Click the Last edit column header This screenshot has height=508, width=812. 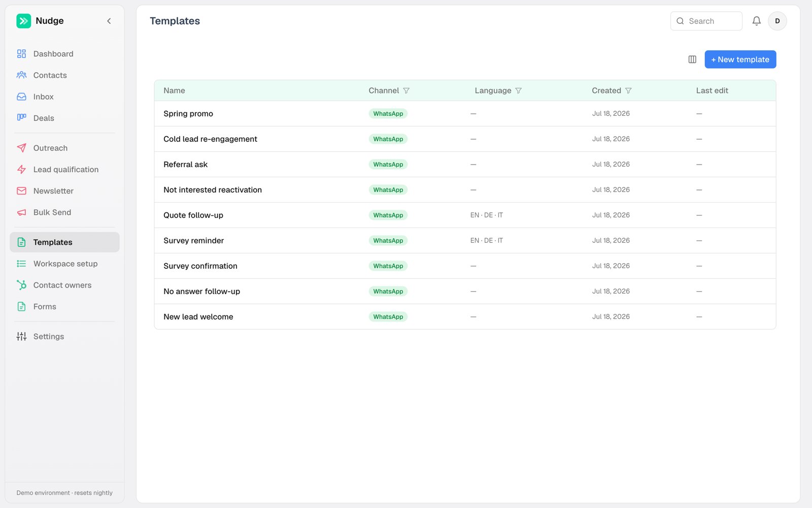(x=712, y=90)
